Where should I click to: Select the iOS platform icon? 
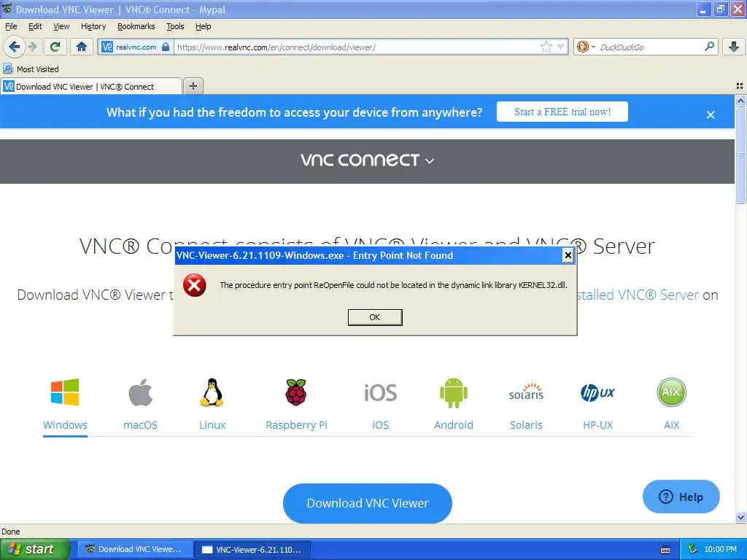coord(380,393)
